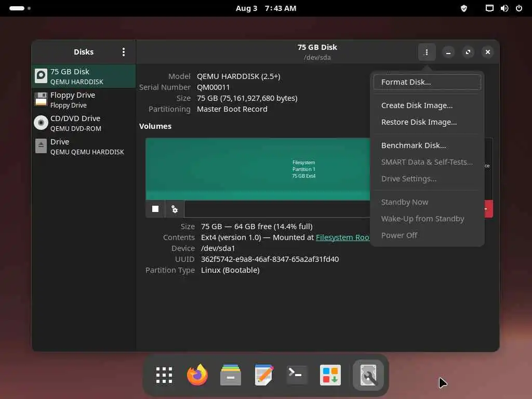The width and height of the screenshot is (532, 399).
Task: Click the UUID value 362f5742-e9a8...
Action: (270, 259)
